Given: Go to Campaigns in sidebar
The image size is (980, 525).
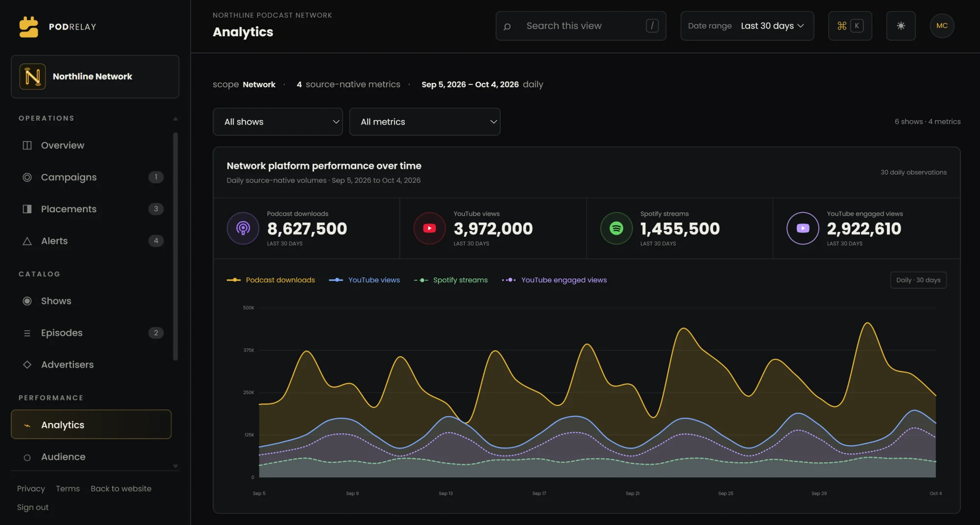Looking at the screenshot, I should pyautogui.click(x=91, y=177).
